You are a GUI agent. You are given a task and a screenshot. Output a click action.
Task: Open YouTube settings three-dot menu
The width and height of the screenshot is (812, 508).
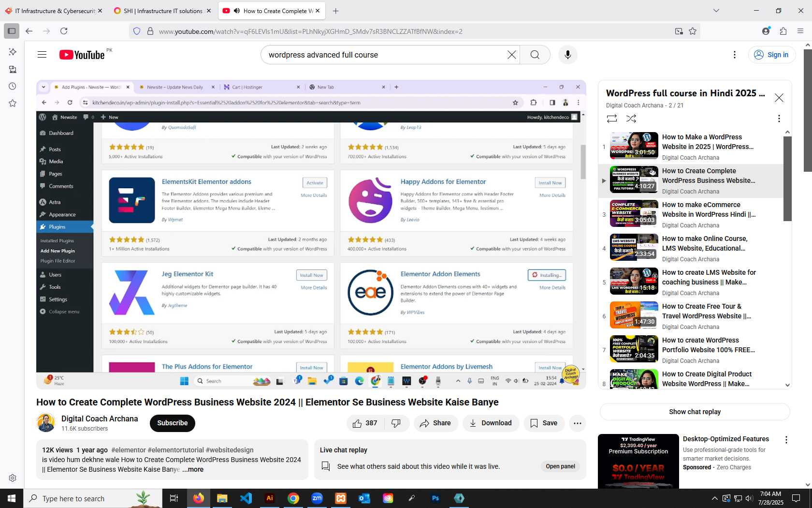click(x=735, y=55)
